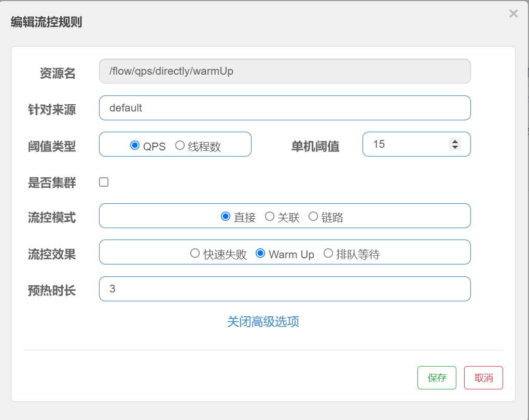This screenshot has width=529, height=420.
Task: Close the edit flow rule dialog
Action: 513,13
